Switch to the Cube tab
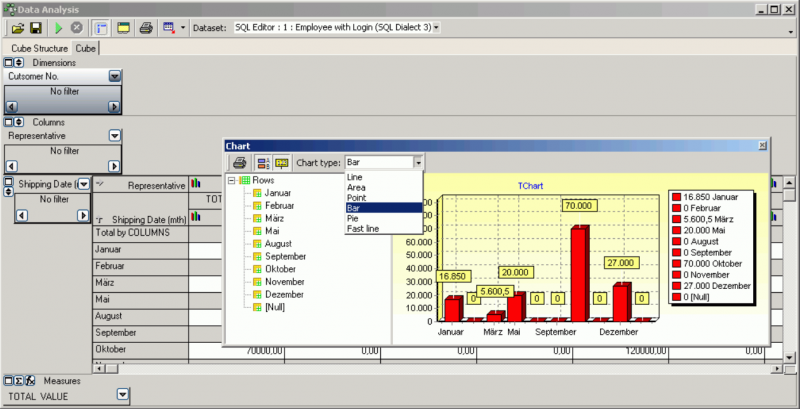 pyautogui.click(x=85, y=48)
